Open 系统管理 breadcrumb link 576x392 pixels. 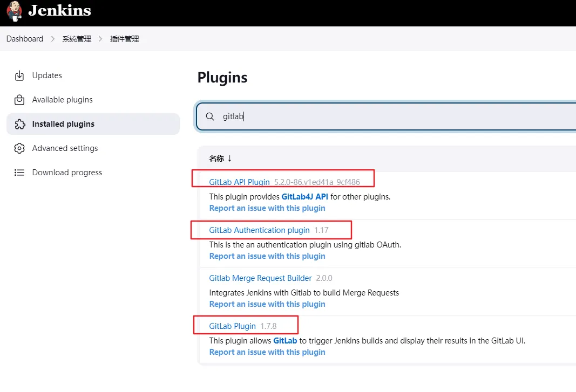(77, 39)
